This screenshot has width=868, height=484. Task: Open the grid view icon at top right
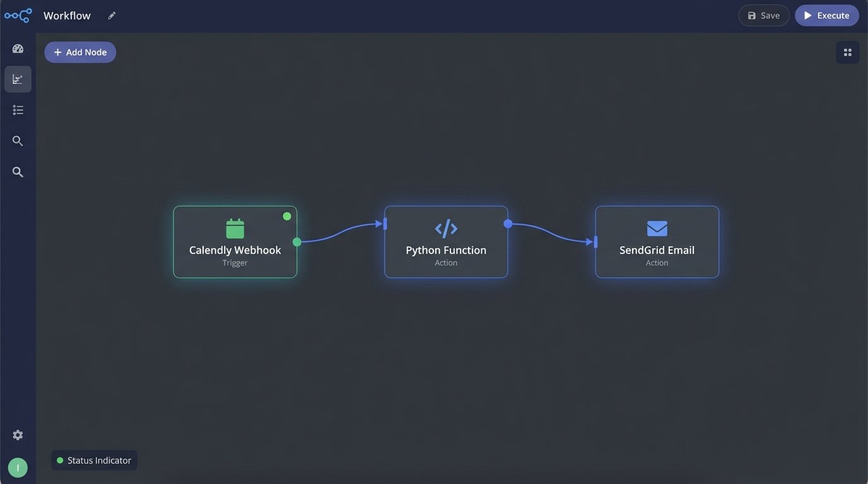[x=847, y=52]
